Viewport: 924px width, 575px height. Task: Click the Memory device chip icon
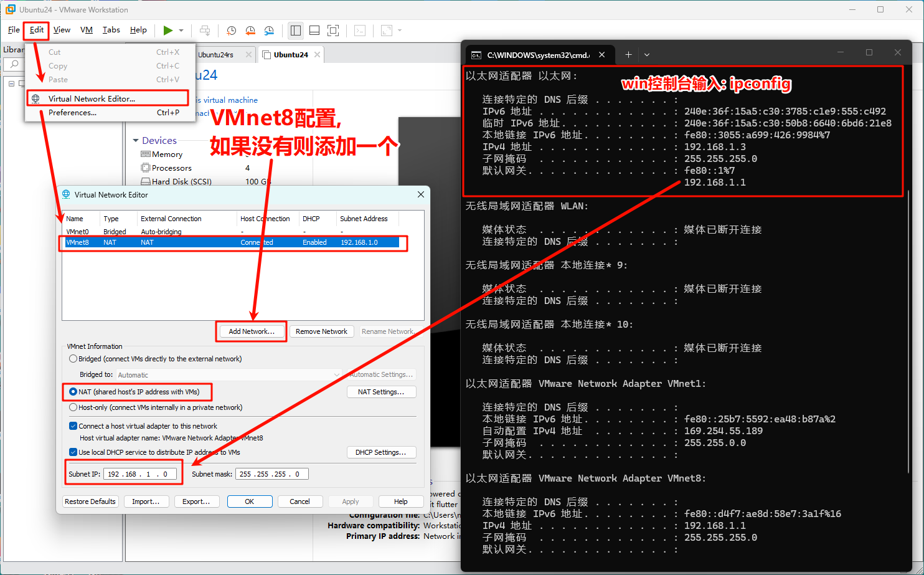(146, 154)
